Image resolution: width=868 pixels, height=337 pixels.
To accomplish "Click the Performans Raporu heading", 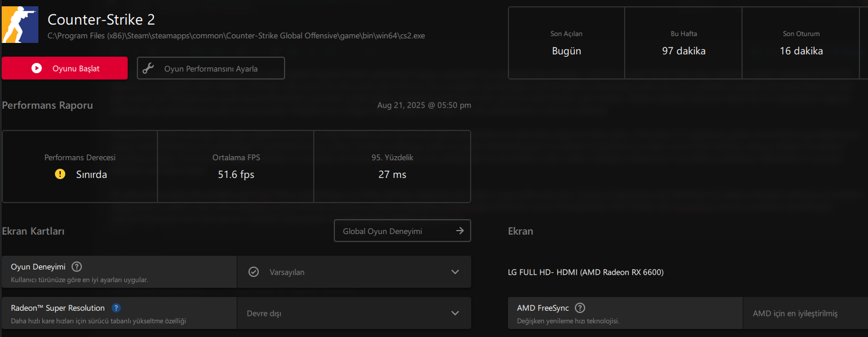I will click(x=48, y=105).
